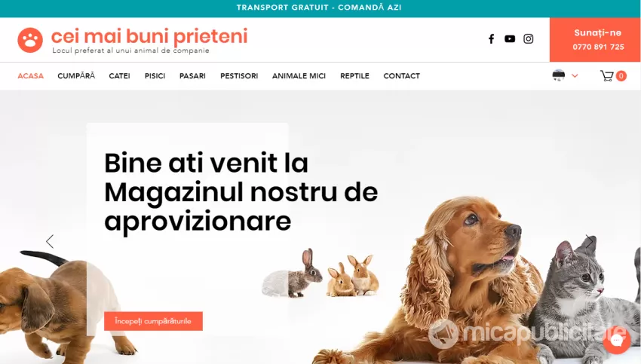Open the ACASA menu item
This screenshot has width=641, height=364.
point(31,76)
